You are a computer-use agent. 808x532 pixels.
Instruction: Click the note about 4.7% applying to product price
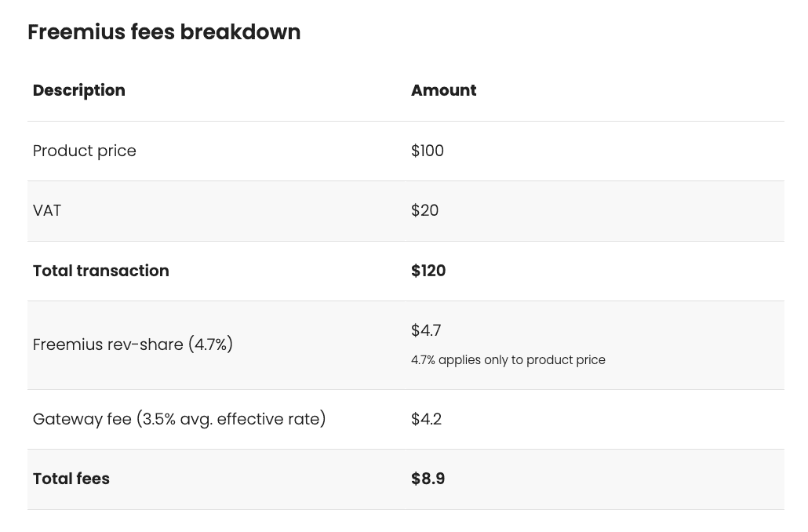coord(508,360)
